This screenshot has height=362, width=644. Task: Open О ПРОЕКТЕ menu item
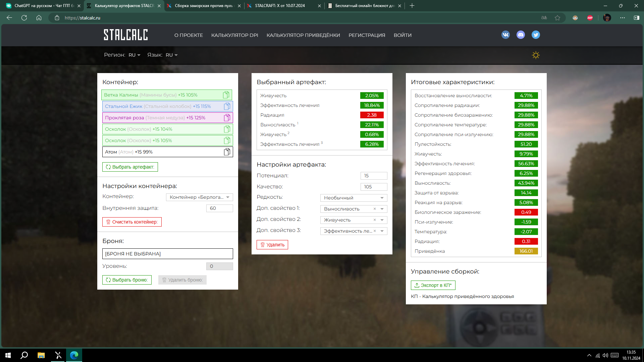pos(189,35)
